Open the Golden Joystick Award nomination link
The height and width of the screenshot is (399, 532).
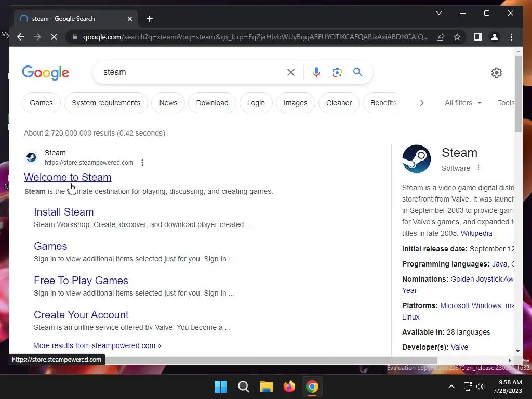(x=482, y=279)
